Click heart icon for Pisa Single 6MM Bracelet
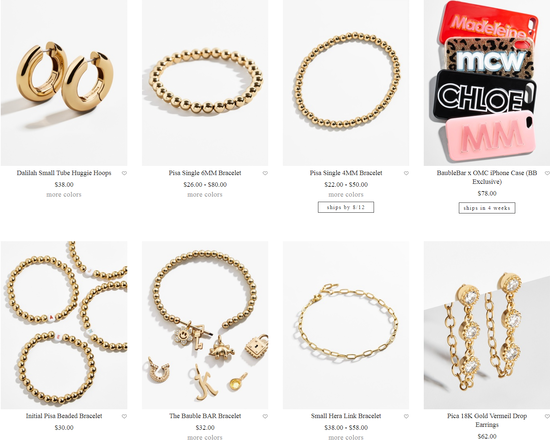Screen dimensions: 550x440 coord(265,173)
